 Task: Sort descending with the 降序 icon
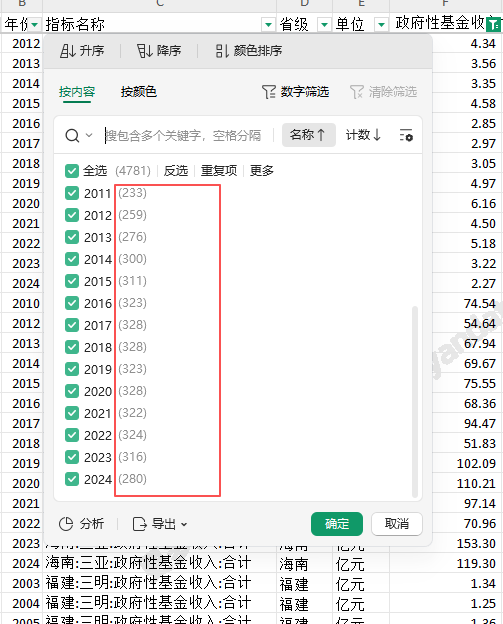point(144,51)
